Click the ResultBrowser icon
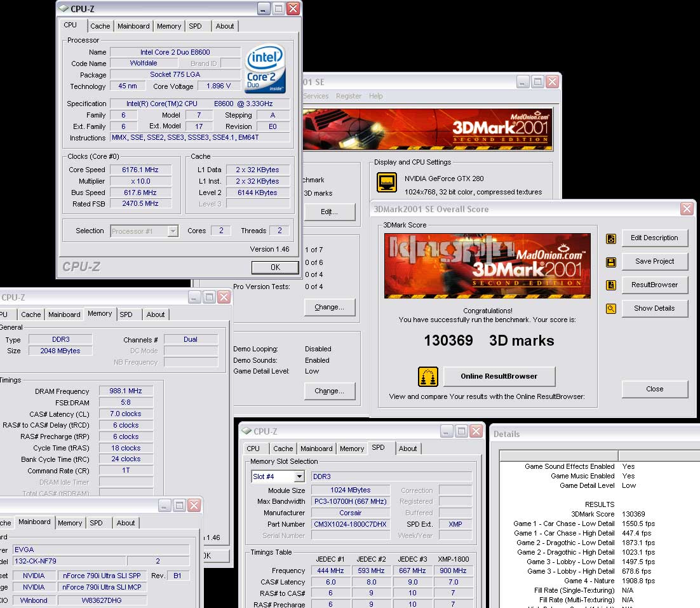The width and height of the screenshot is (700, 608). (x=610, y=285)
